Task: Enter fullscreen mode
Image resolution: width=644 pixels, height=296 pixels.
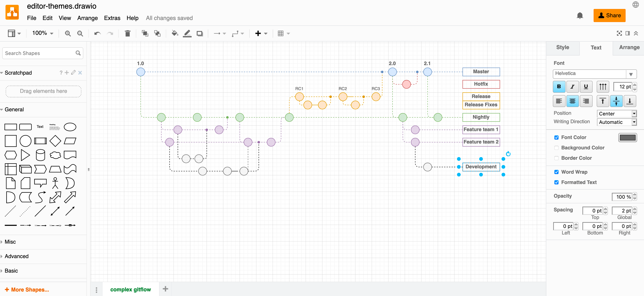Action: (619, 33)
